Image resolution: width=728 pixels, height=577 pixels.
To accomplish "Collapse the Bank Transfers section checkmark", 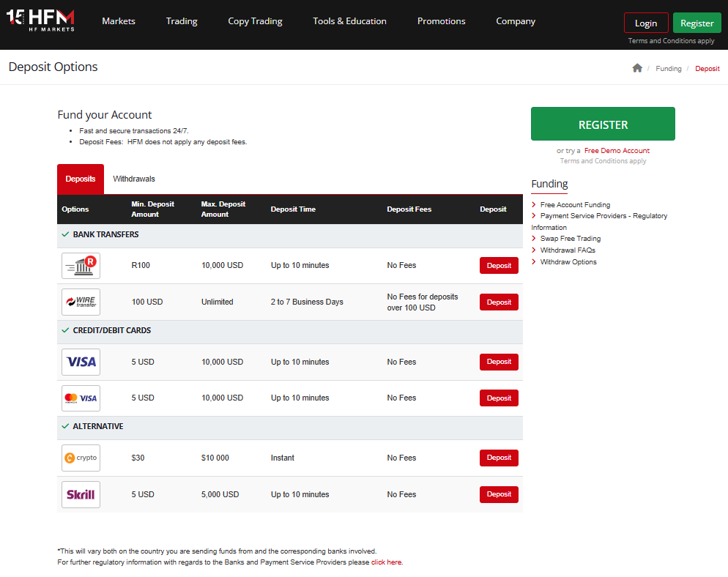I will (65, 234).
